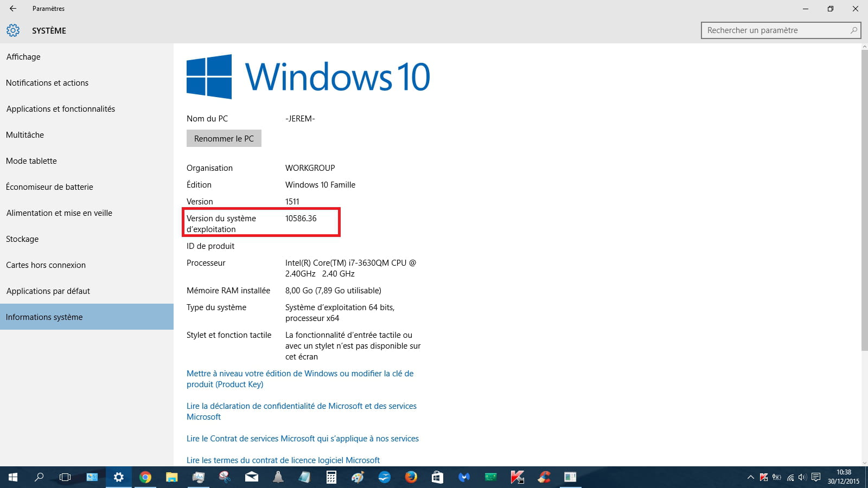Click the volume speaker icon
868x488 pixels.
click(802, 477)
